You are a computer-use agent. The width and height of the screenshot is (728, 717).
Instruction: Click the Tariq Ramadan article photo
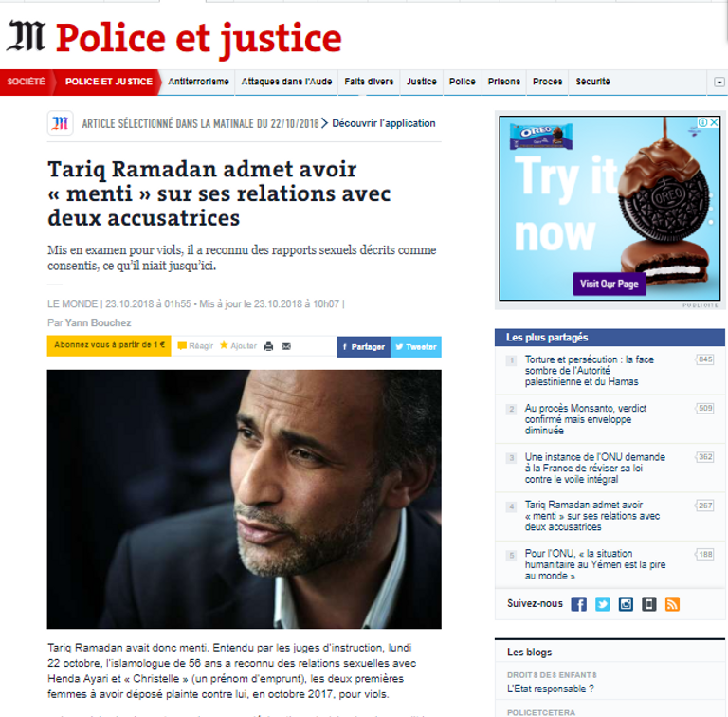pos(245,499)
